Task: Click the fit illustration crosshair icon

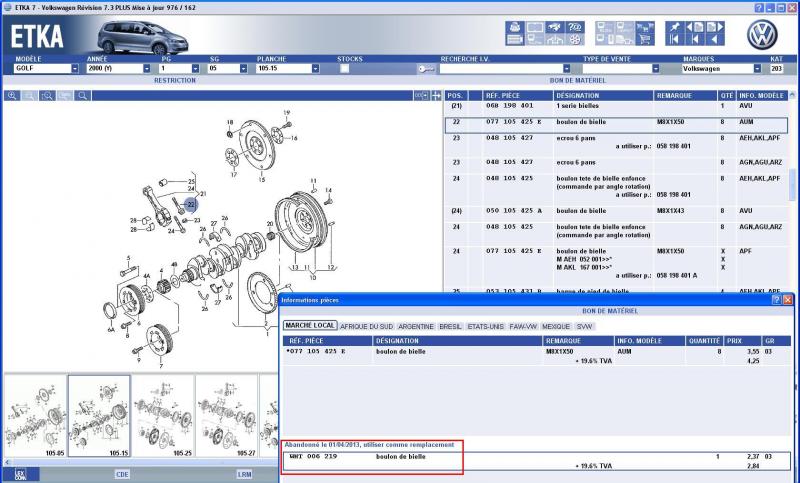Action: [x=436, y=95]
